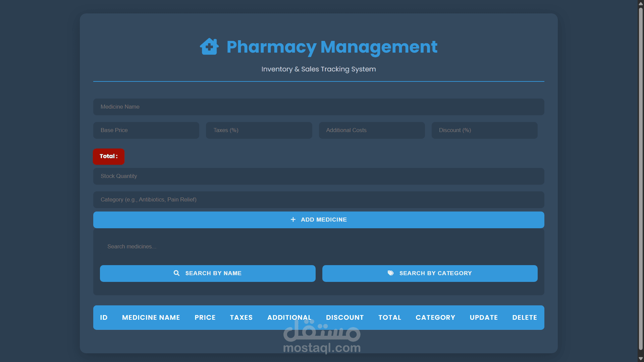Click the red Total label badge

pyautogui.click(x=108, y=157)
